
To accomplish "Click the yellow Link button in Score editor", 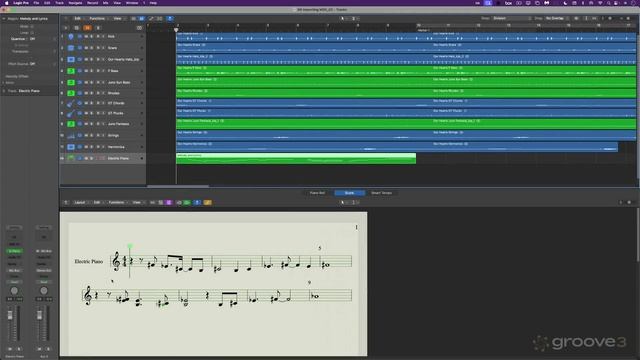I will tap(207, 202).
